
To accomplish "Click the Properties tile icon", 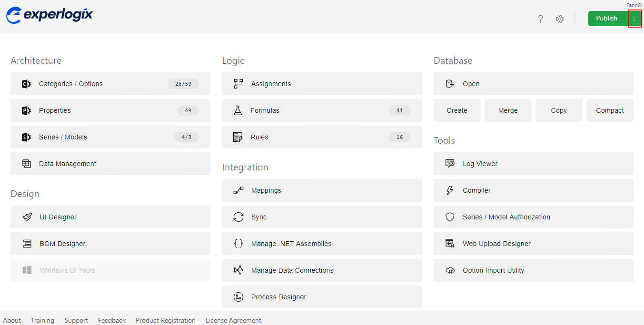I will [x=26, y=110].
